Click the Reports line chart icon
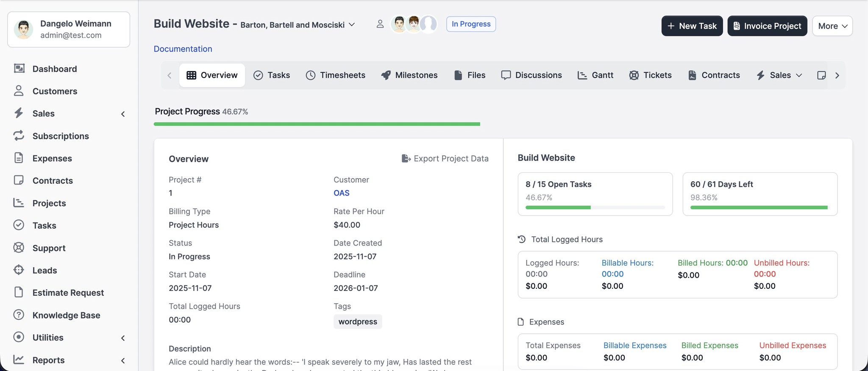868x371 pixels. [19, 360]
